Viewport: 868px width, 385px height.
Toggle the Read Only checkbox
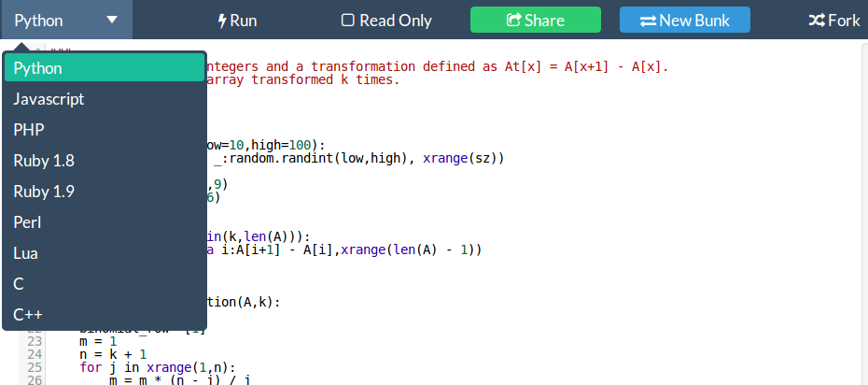pos(347,21)
